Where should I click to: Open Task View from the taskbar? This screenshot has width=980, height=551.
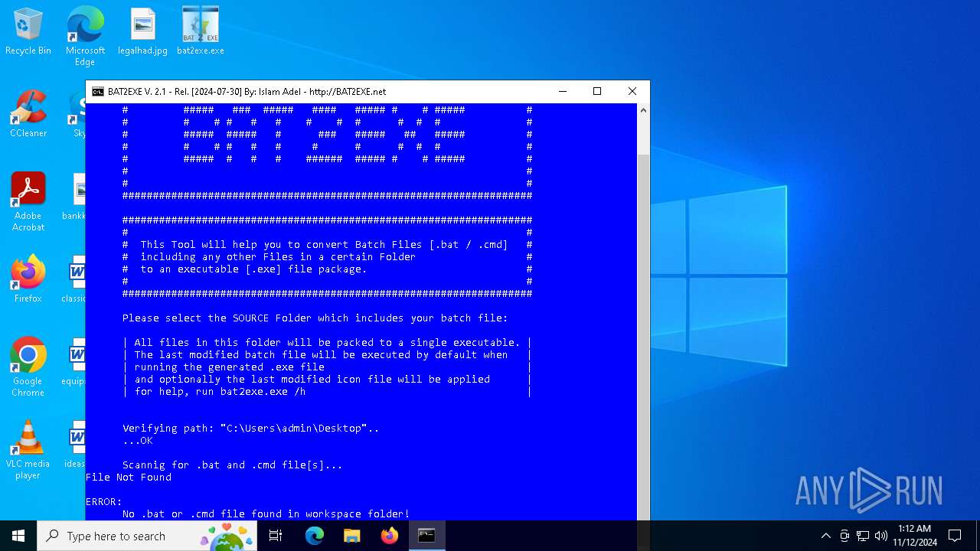276,536
